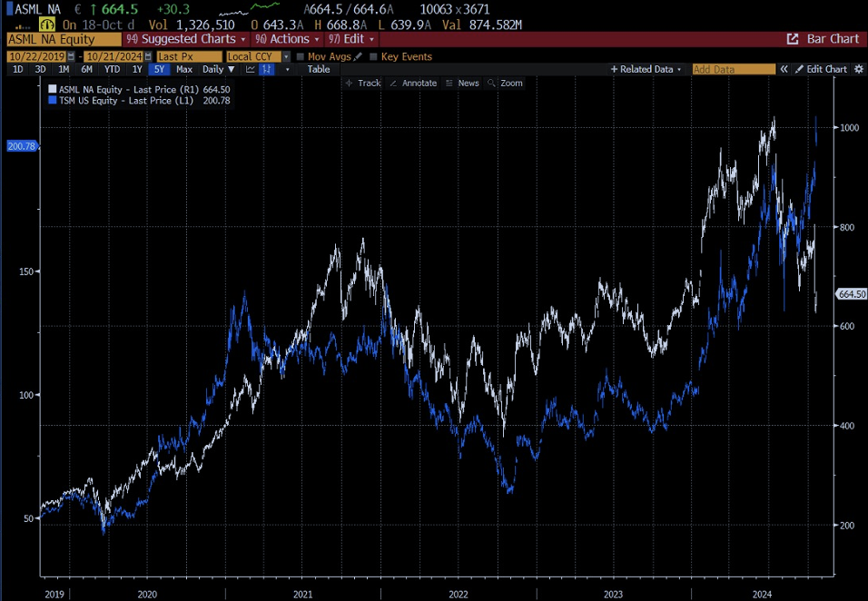Open chart style dropdown arrow
This screenshot has height=601, width=868.
point(287,69)
